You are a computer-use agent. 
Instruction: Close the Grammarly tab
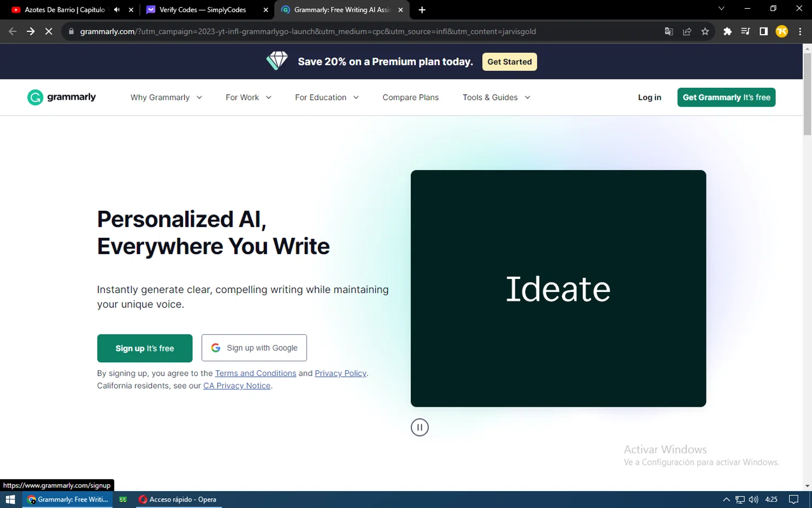pyautogui.click(x=401, y=10)
